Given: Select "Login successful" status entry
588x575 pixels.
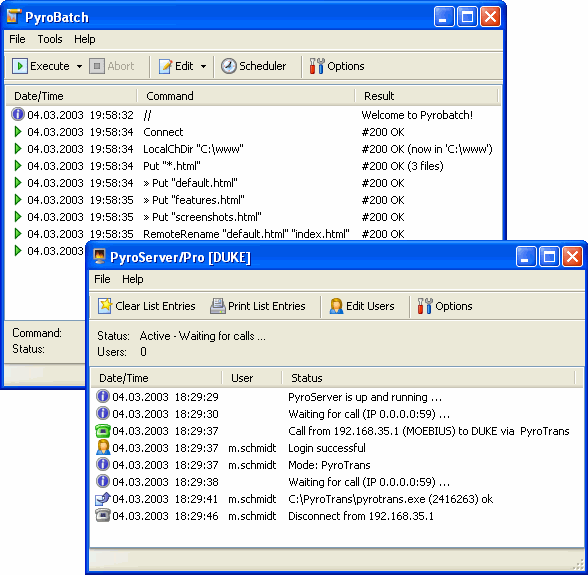Looking at the screenshot, I should tap(327, 448).
